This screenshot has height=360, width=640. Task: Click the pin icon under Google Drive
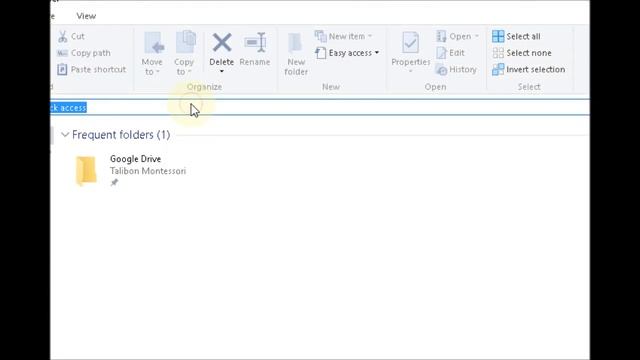pos(114,182)
